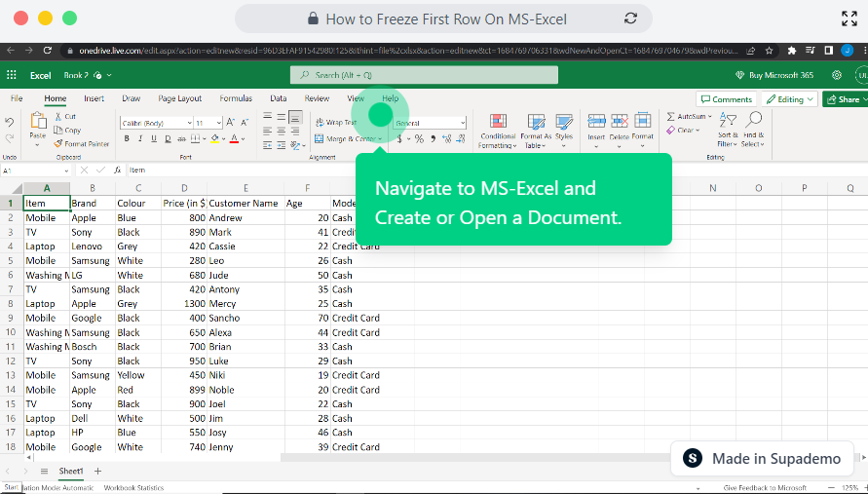Click Buy Microsoft 365

pyautogui.click(x=774, y=75)
